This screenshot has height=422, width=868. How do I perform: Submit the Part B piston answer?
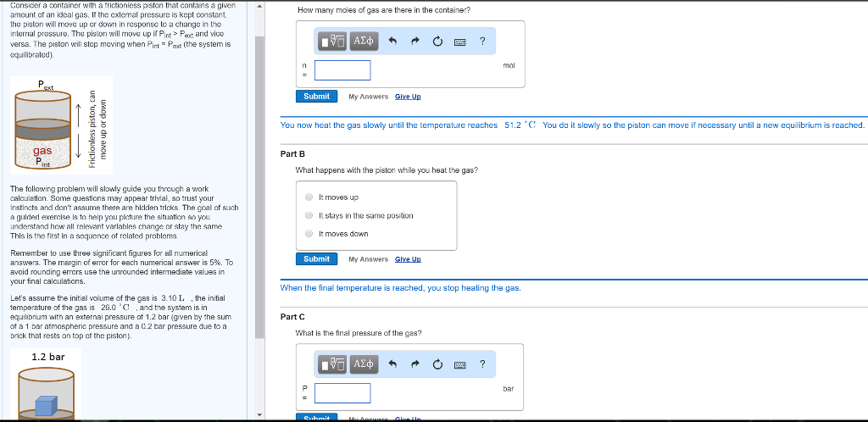pyautogui.click(x=316, y=258)
